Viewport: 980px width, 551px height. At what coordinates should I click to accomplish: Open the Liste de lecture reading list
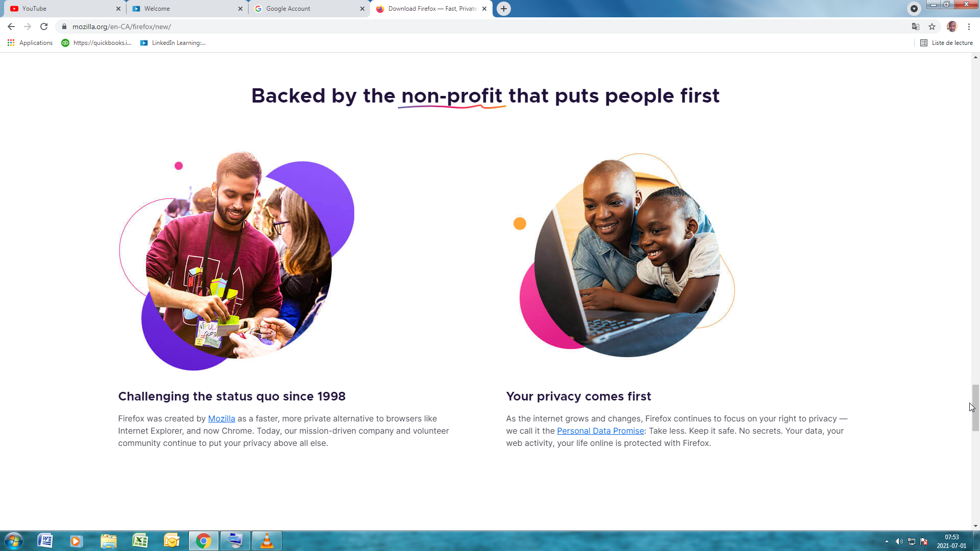click(x=947, y=43)
